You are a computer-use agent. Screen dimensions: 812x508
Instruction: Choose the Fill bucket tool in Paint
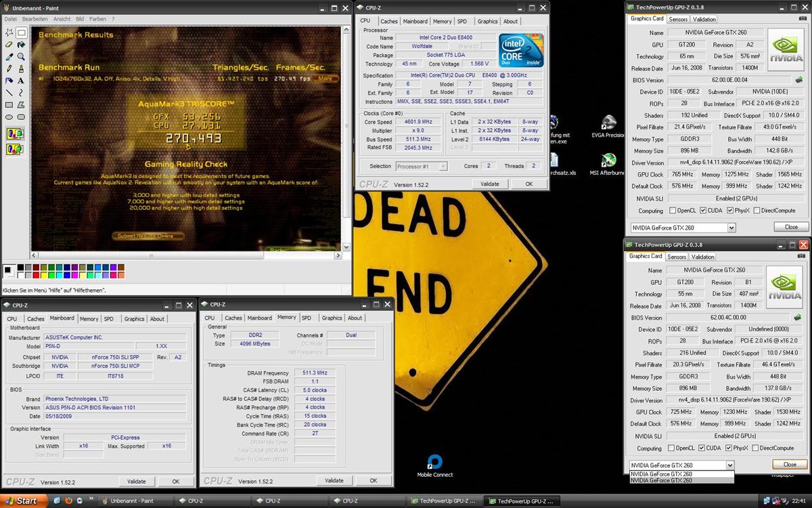(21, 45)
